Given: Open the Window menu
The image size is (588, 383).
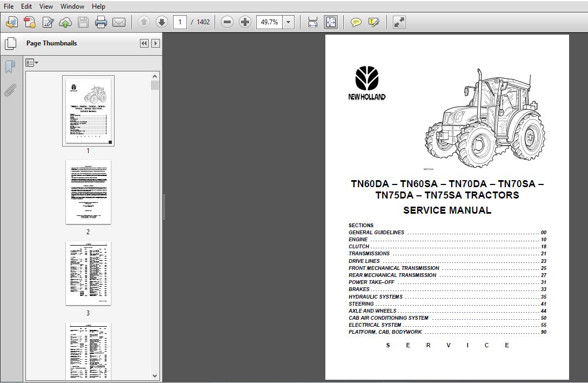Looking at the screenshot, I should tap(72, 6).
